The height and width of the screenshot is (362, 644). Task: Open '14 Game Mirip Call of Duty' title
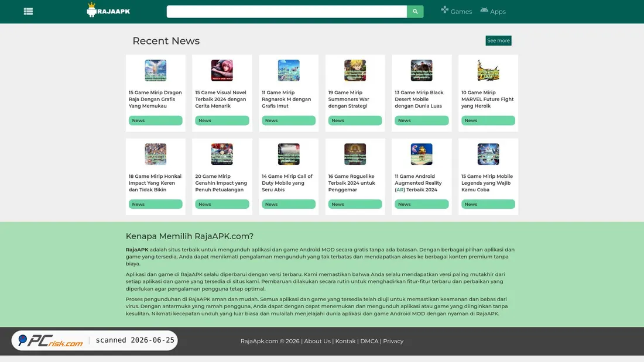tap(287, 183)
